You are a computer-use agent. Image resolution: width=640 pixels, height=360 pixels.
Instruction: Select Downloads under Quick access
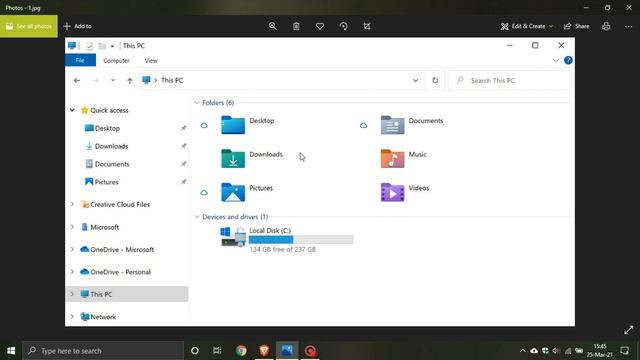pyautogui.click(x=111, y=146)
